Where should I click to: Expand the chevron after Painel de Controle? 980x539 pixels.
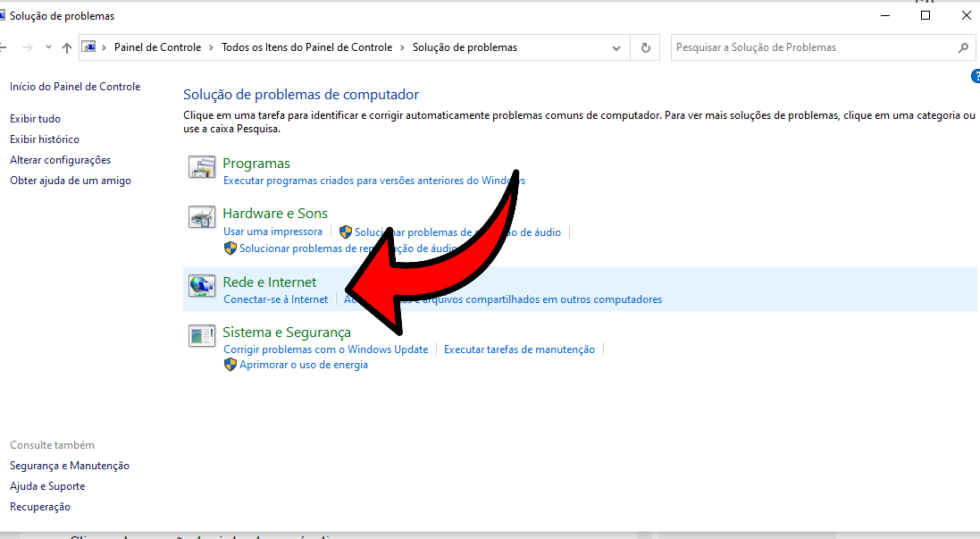point(211,47)
